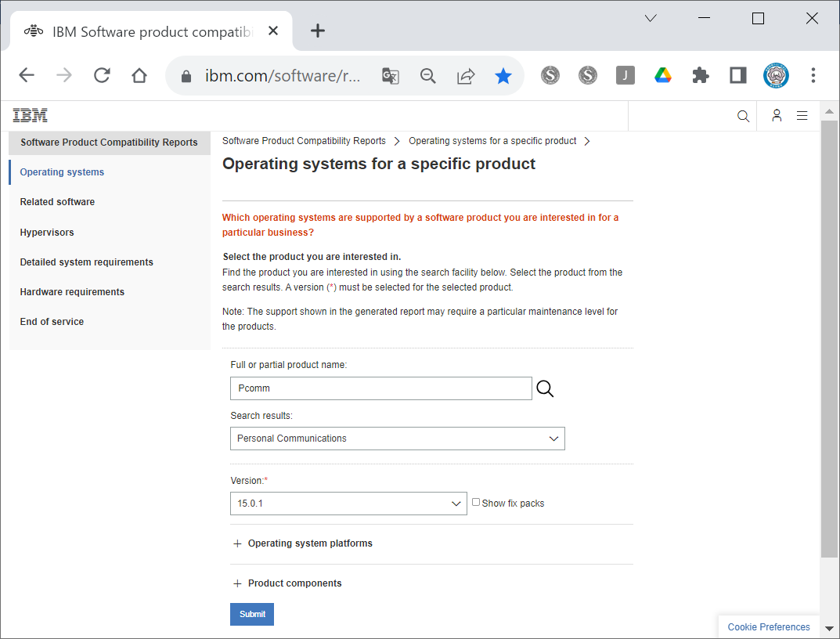Open the tab search chevron
Viewport: 840px width, 639px height.
(651, 18)
